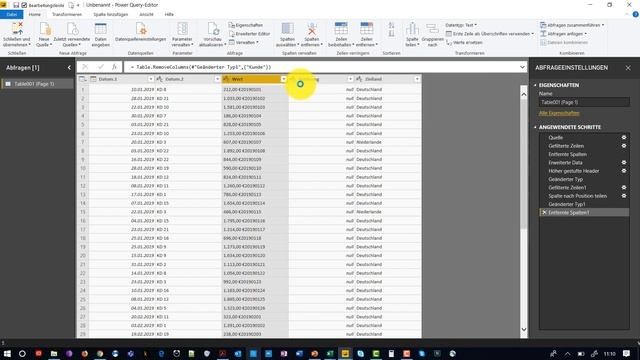Click Spalten entfernen icon
The height and width of the screenshot is (360, 640).
tap(312, 29)
